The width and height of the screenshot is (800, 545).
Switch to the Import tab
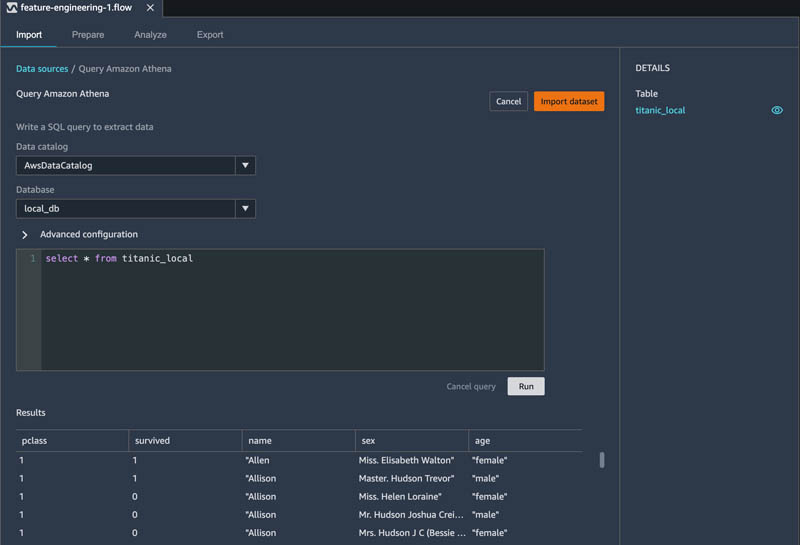click(29, 35)
